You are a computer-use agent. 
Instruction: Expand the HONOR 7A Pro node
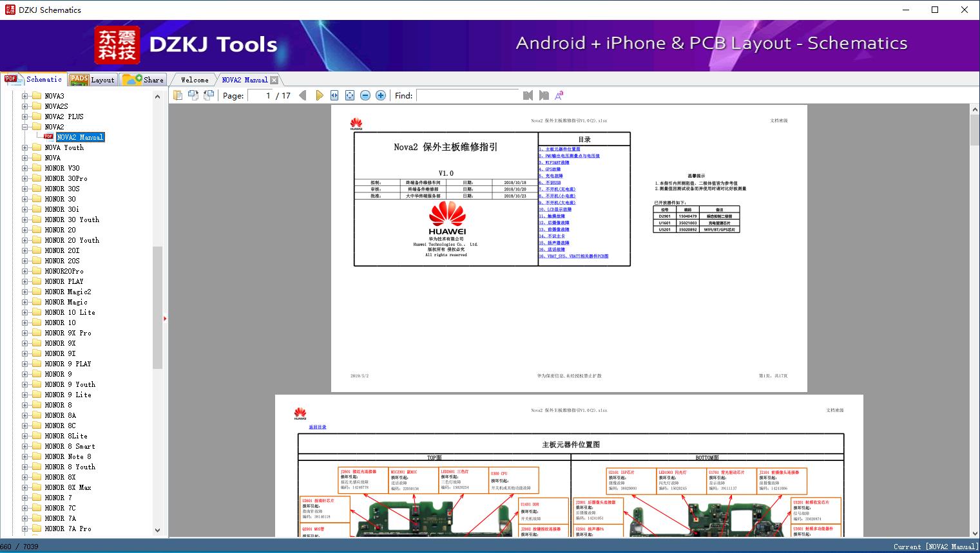point(24,529)
